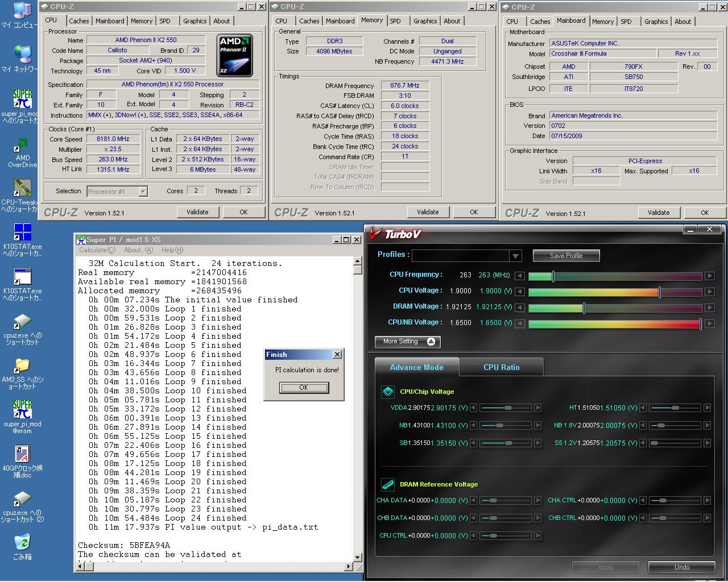Image resolution: width=728 pixels, height=582 pixels.
Task: Click the SB voltage slider in TurboV
Action: 505,443
